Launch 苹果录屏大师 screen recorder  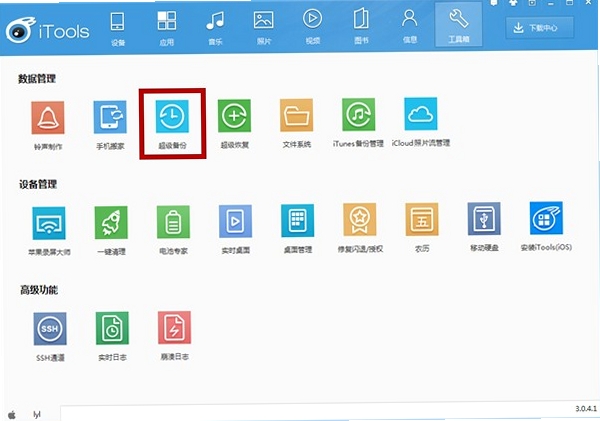49,223
